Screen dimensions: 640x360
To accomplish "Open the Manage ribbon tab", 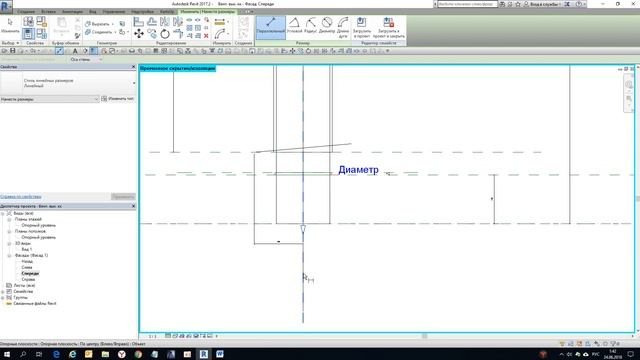I will click(x=114, y=12).
